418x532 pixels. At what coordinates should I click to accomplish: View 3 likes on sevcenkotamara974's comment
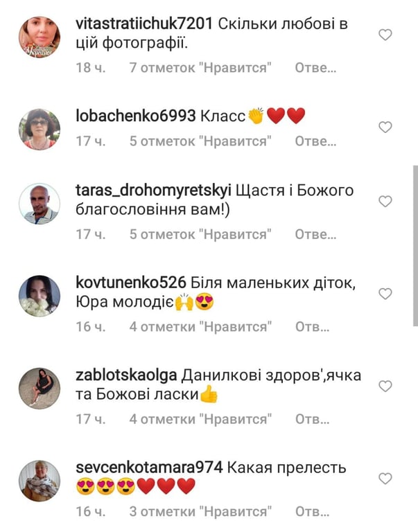pos(200,511)
